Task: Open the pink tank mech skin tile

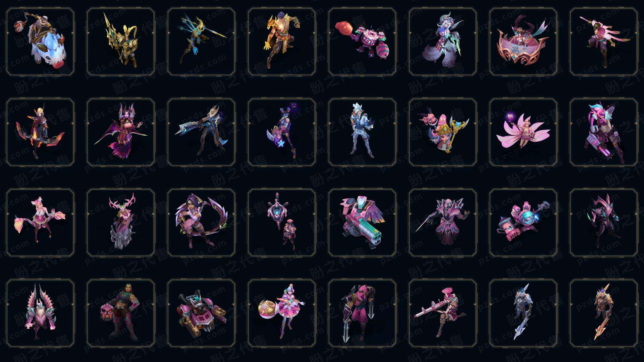Action: [x=201, y=313]
